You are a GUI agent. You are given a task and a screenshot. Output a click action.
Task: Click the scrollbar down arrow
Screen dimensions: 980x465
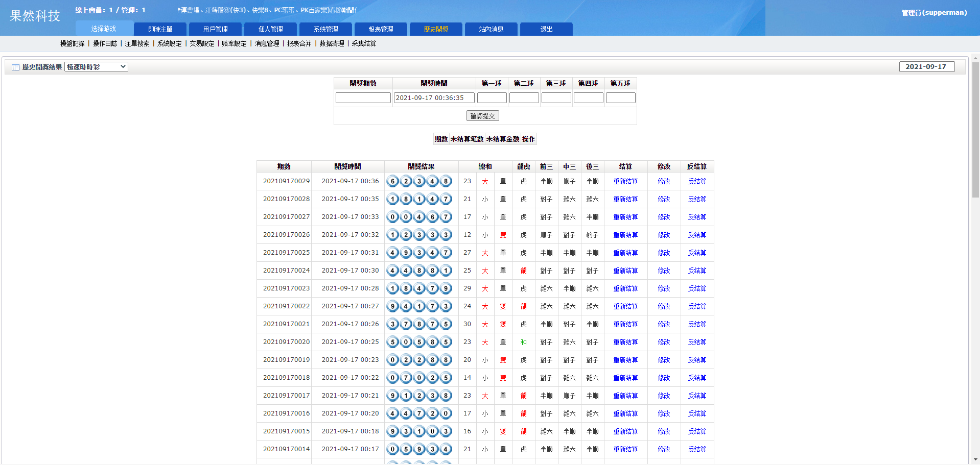pyautogui.click(x=975, y=460)
